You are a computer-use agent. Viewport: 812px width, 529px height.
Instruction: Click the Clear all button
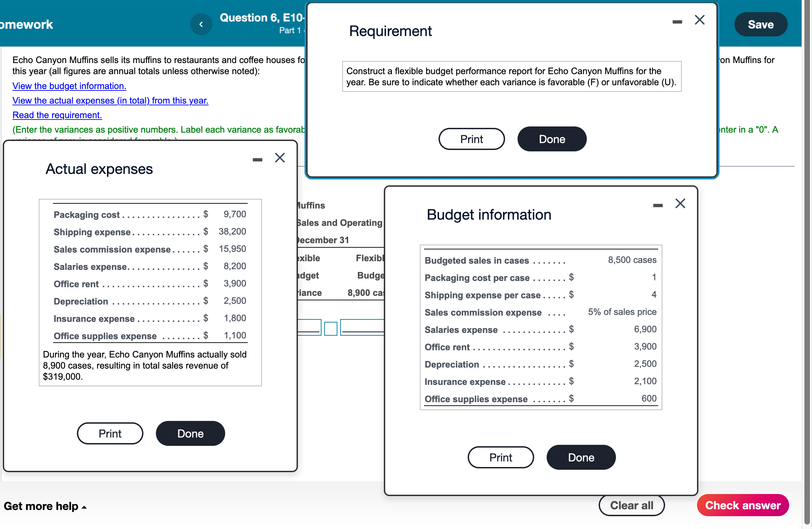pyautogui.click(x=632, y=505)
